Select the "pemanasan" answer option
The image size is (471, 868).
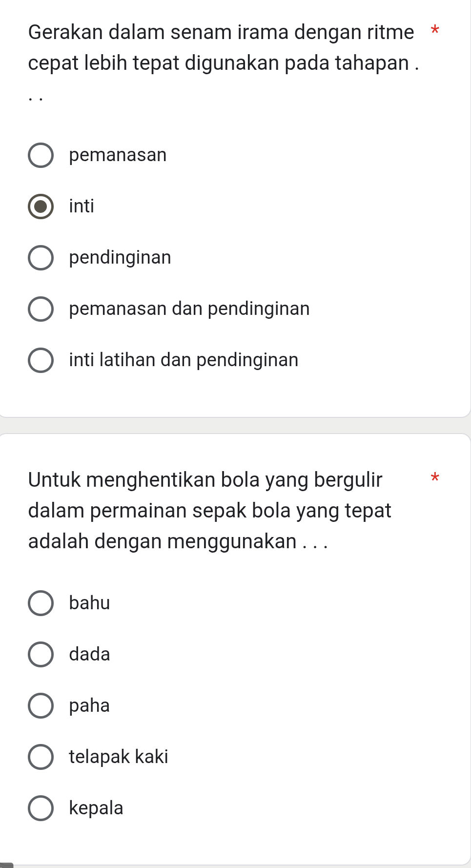[41, 155]
